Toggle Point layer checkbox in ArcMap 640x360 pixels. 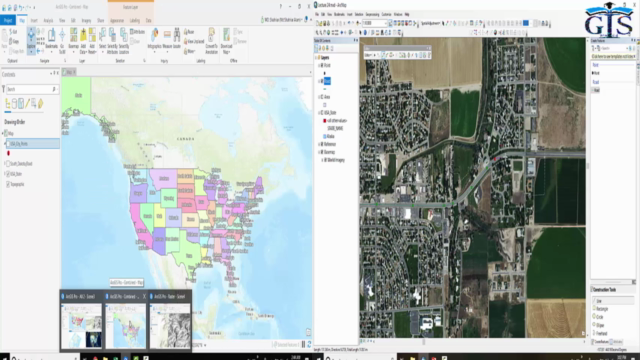pos(322,65)
